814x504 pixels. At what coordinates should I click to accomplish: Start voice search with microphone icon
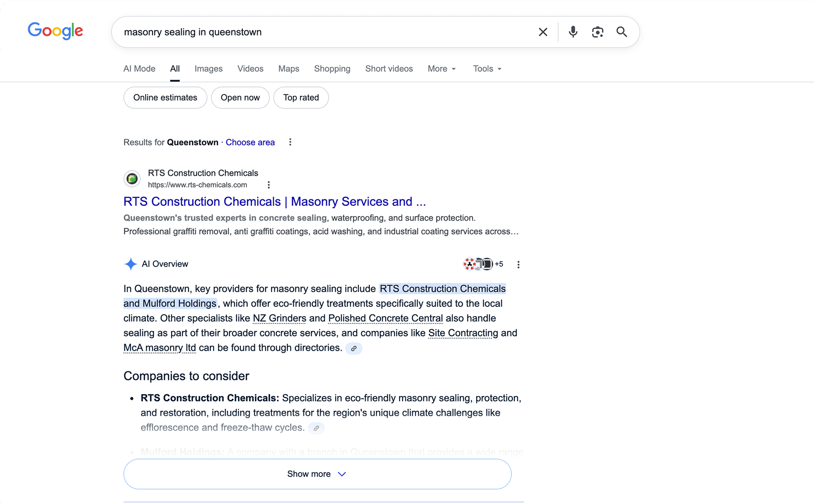pos(573,32)
